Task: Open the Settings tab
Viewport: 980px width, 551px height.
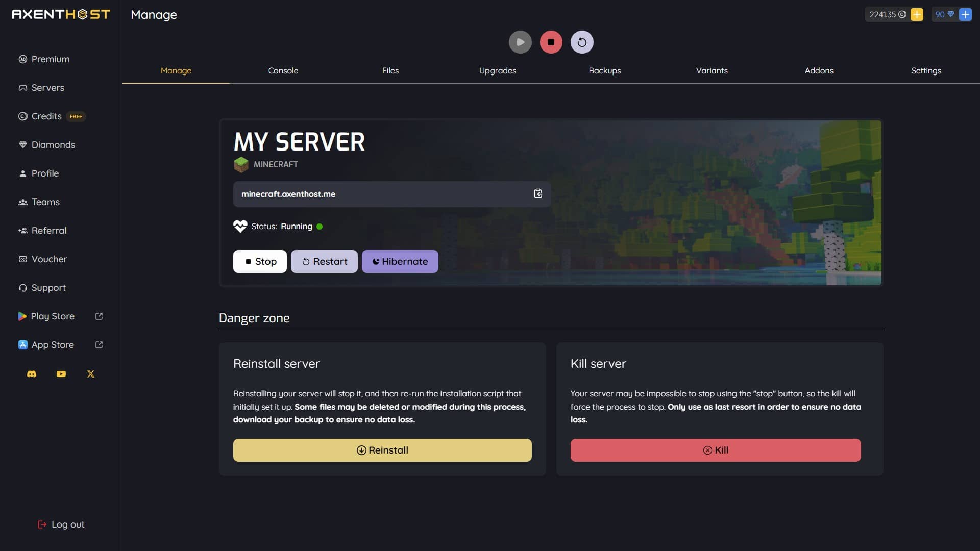Action: (x=926, y=70)
